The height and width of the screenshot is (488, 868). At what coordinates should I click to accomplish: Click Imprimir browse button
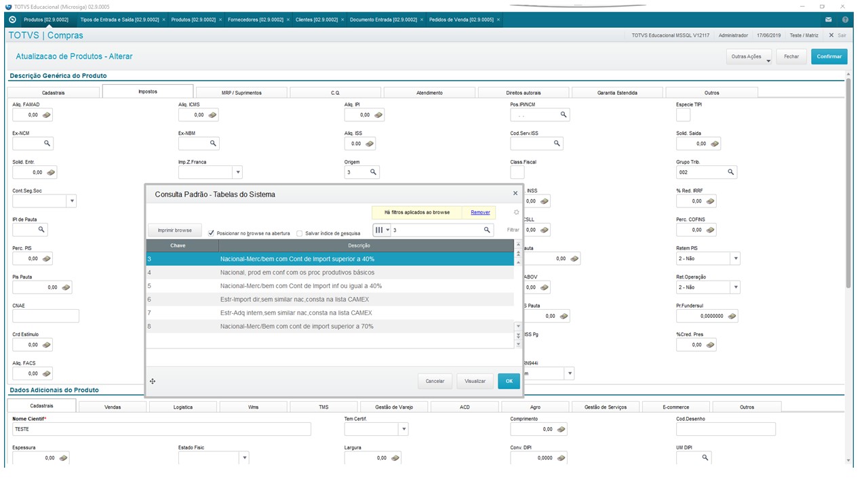point(175,230)
